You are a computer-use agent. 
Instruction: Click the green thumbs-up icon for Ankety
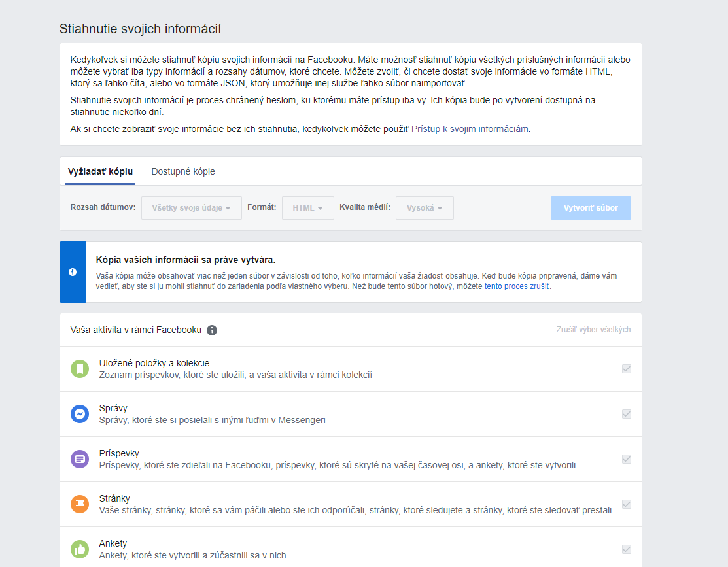click(x=80, y=549)
